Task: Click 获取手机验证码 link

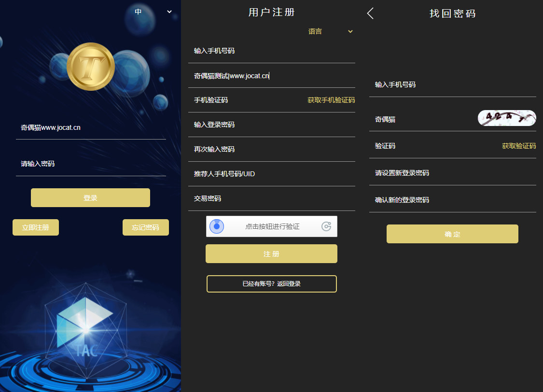Action: 331,100
